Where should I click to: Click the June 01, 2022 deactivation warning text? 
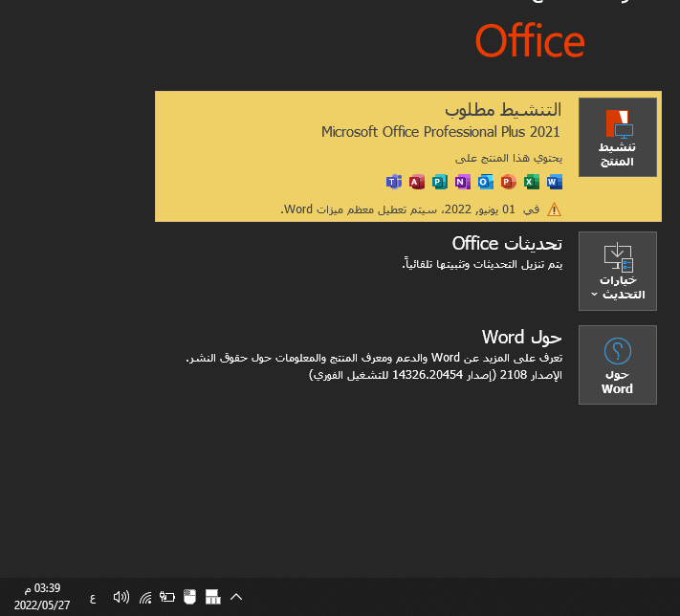click(x=410, y=209)
